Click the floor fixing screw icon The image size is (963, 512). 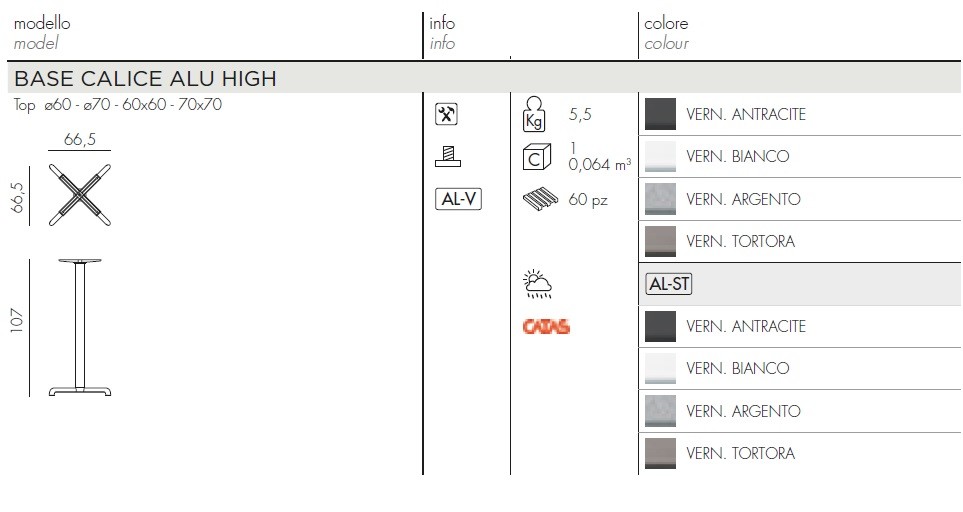pyautogui.click(x=448, y=157)
